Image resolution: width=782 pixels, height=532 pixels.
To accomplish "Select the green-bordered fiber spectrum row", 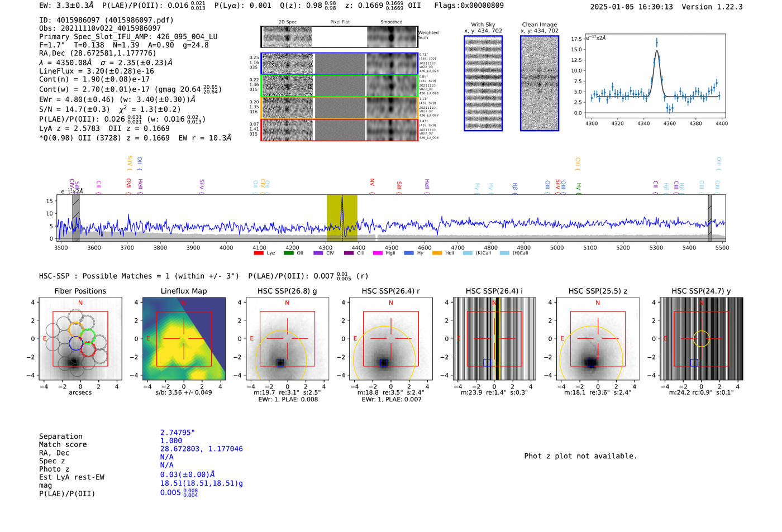I will coord(339,85).
